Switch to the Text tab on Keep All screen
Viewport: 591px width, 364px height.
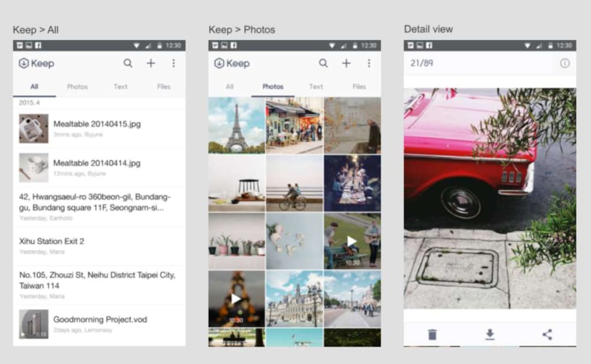coord(120,86)
